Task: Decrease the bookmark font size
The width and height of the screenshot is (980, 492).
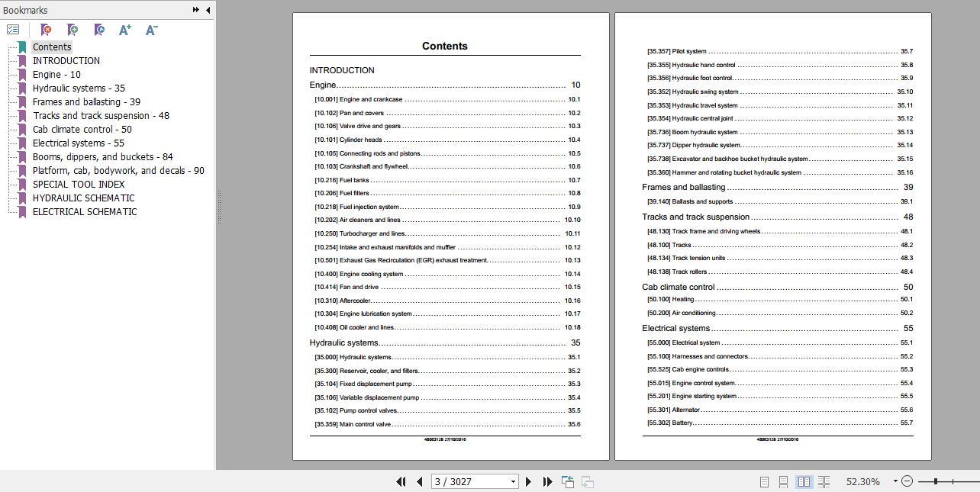Action: [x=151, y=30]
